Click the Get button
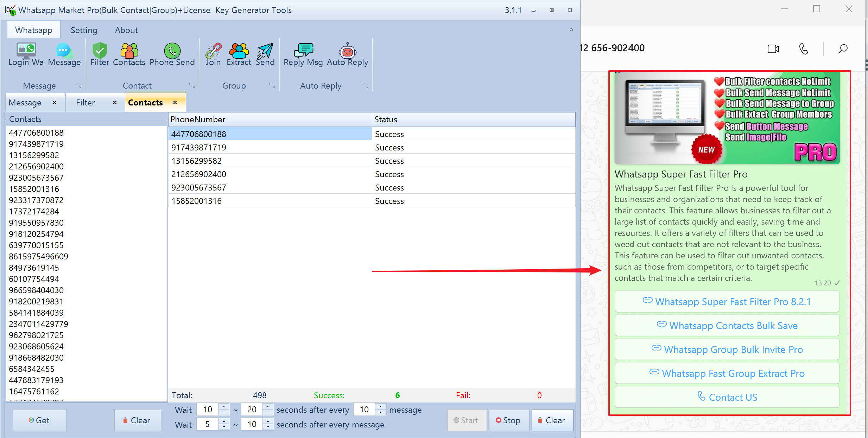868x438 pixels. coord(39,420)
